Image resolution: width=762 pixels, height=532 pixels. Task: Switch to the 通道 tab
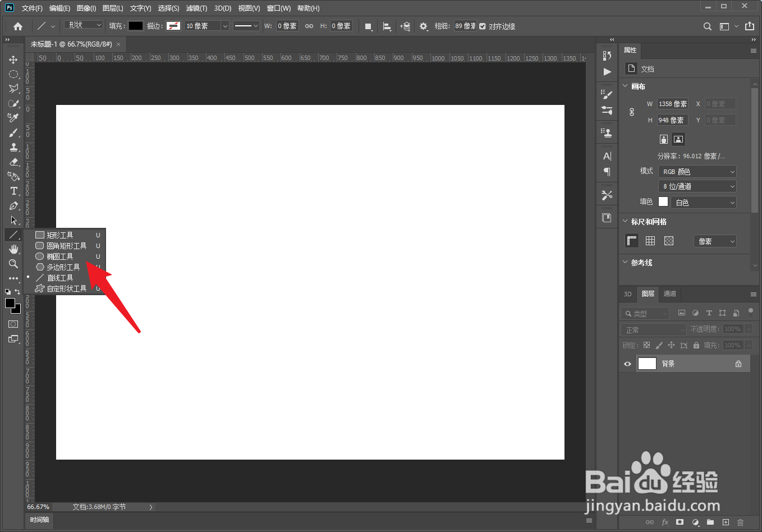[670, 293]
